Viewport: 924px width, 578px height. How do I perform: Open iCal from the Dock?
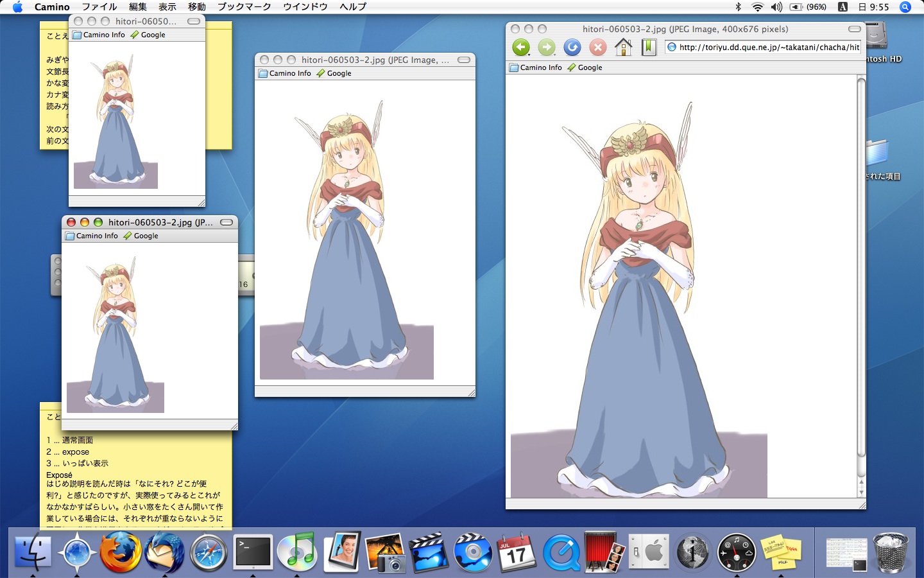(517, 552)
